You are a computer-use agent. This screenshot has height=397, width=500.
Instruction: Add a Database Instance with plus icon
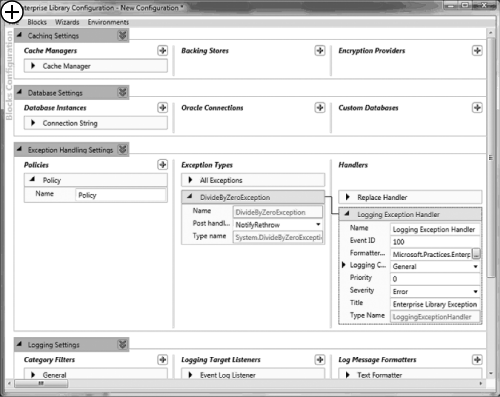162,108
